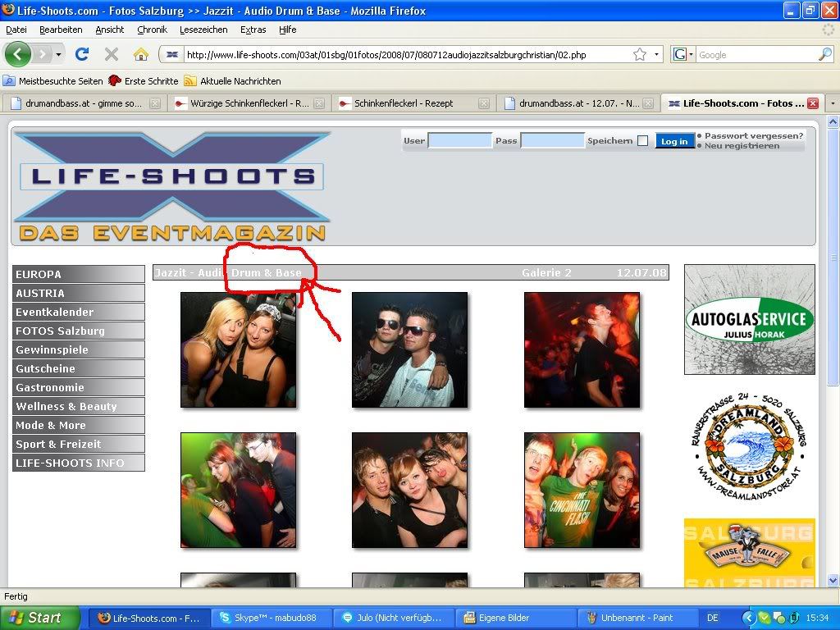Focus the URL address field
This screenshot has height=630, width=840.
[406, 55]
